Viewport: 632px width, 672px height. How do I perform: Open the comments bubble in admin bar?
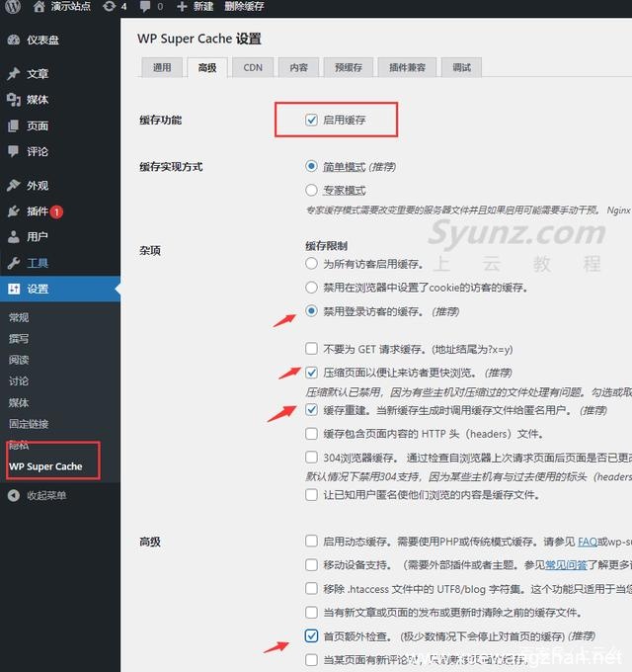146,7
